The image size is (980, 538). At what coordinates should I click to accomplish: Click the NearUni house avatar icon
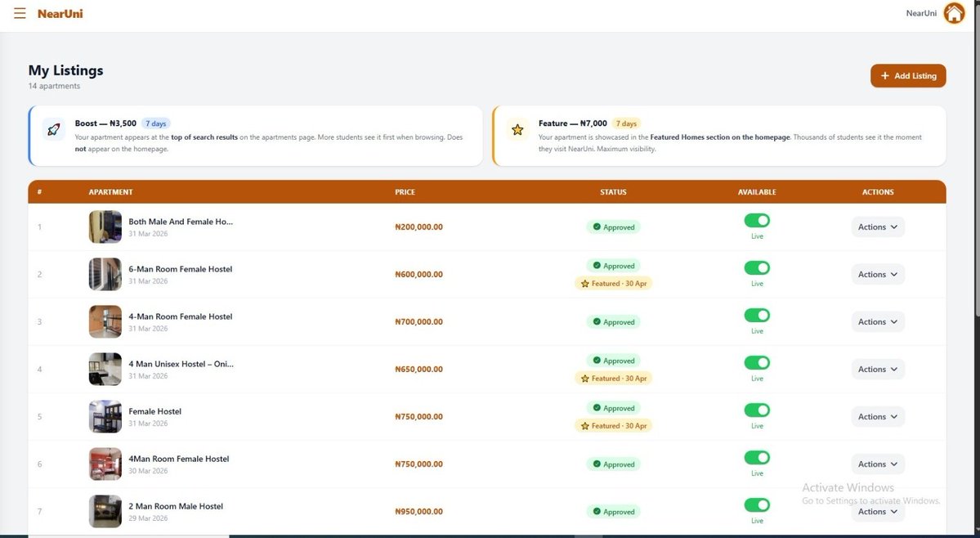point(954,13)
